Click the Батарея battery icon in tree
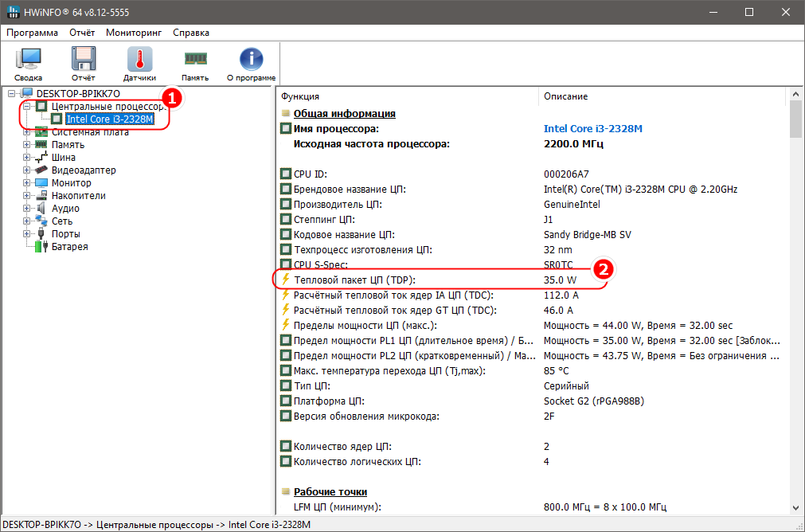 41,246
